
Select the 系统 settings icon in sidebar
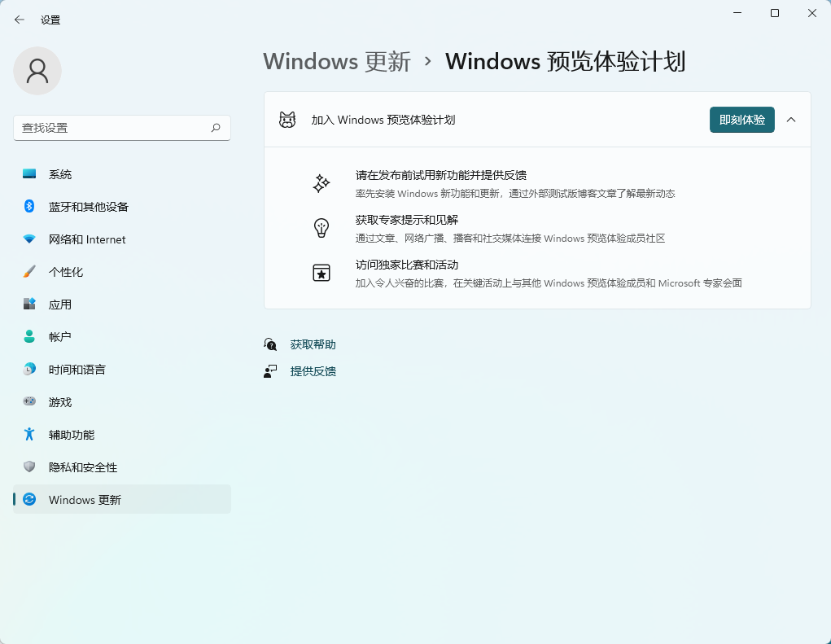click(28, 173)
